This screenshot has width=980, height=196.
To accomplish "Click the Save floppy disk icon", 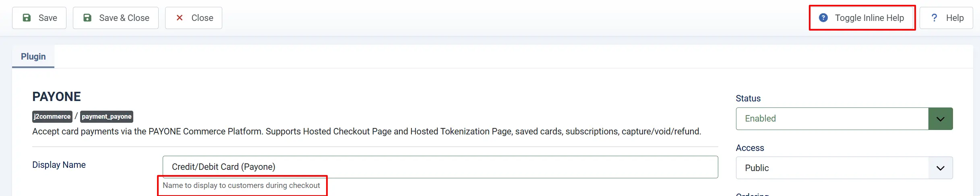I will (x=27, y=18).
